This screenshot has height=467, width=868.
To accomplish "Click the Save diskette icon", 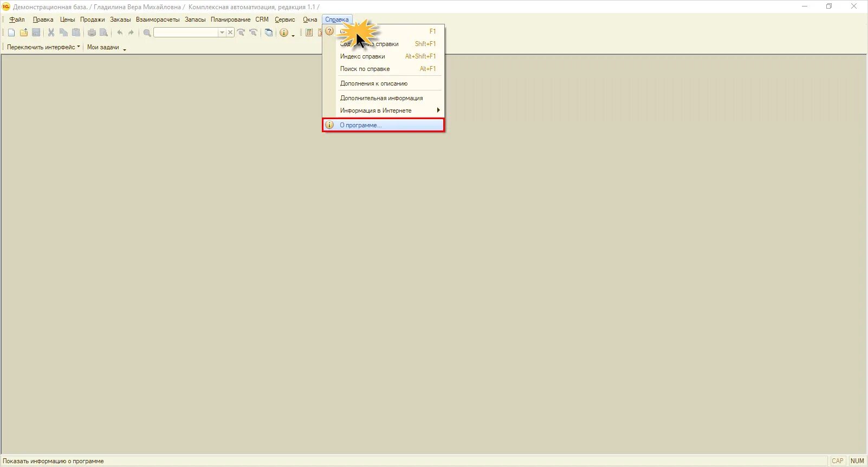I will (x=36, y=33).
